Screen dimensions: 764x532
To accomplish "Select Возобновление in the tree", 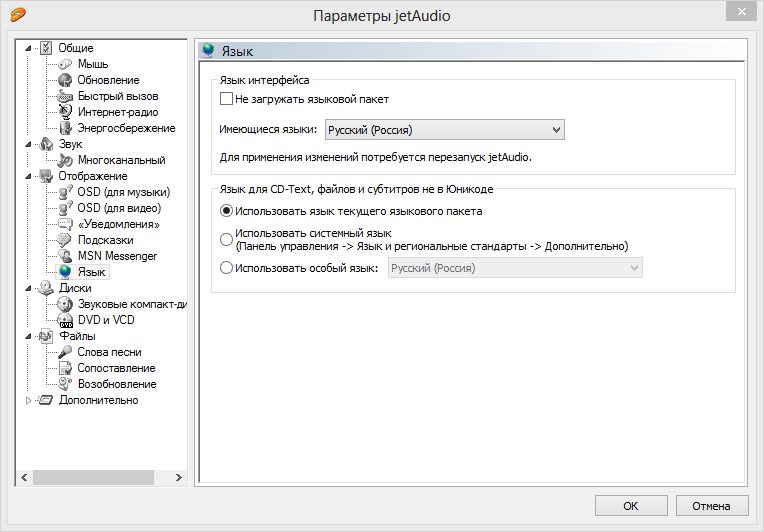I will pyautogui.click(x=117, y=384).
